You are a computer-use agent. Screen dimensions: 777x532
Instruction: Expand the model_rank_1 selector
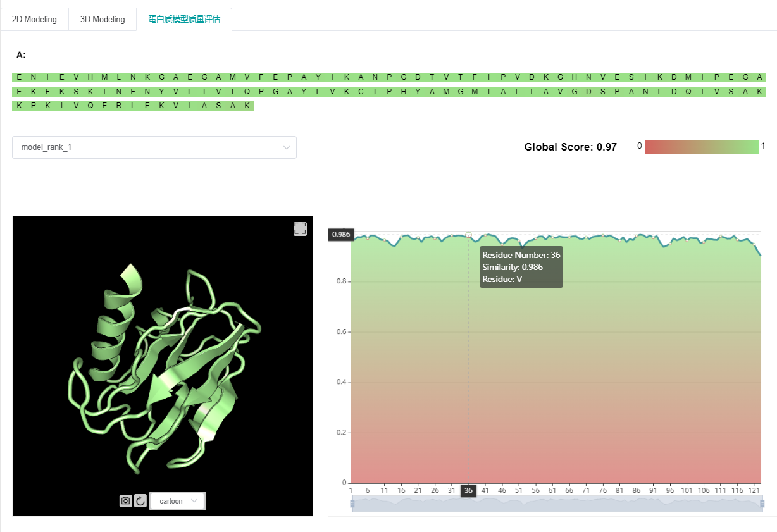pos(154,147)
